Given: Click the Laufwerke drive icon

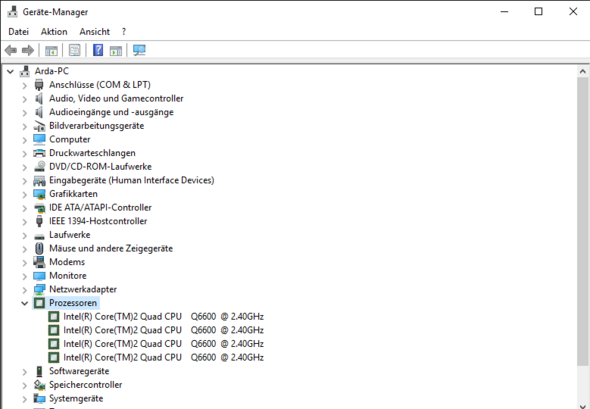Looking at the screenshot, I should (x=39, y=236).
